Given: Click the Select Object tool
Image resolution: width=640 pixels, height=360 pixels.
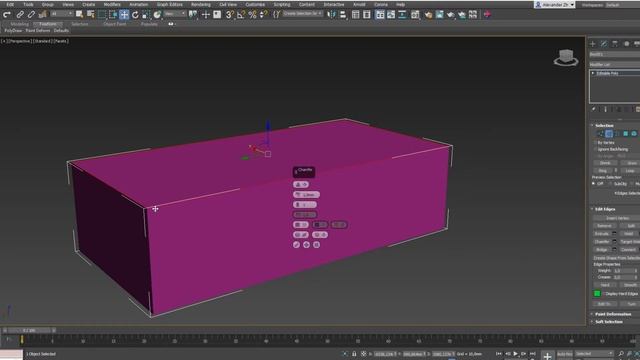Looking at the screenshot, I should click(79, 15).
